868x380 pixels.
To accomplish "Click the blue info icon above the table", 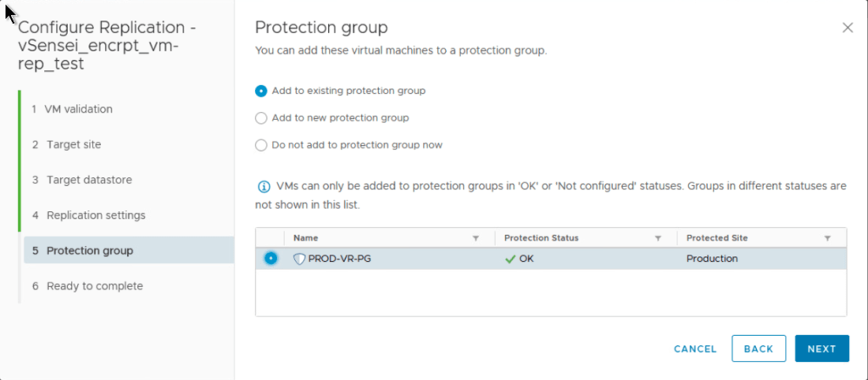I will (x=263, y=186).
